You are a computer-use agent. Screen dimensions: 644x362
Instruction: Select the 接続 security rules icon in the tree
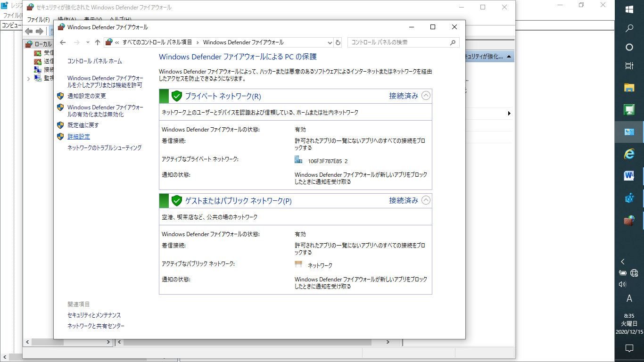[38, 70]
